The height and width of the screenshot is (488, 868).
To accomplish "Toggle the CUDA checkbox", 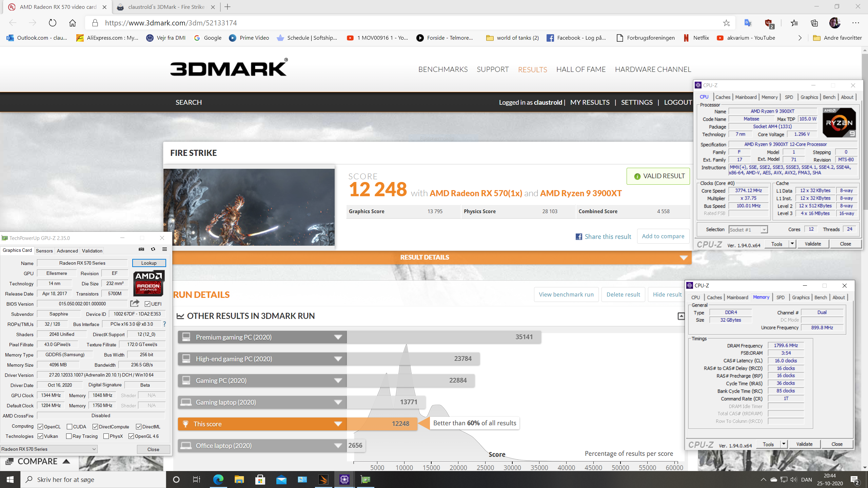I will (x=70, y=427).
